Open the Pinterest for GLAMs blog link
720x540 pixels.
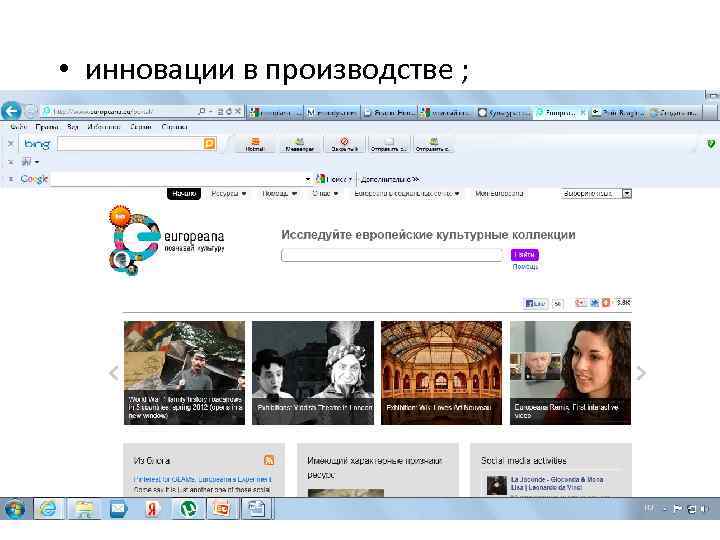point(202,479)
